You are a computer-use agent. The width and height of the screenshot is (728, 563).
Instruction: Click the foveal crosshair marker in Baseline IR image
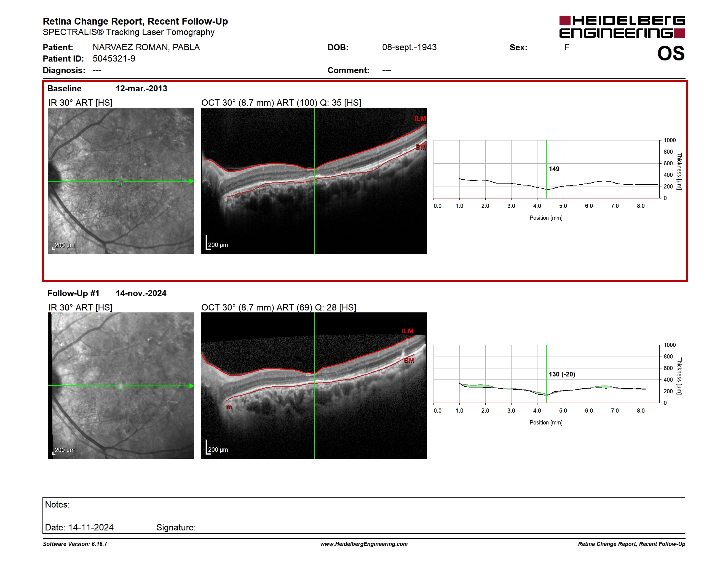pos(121,181)
